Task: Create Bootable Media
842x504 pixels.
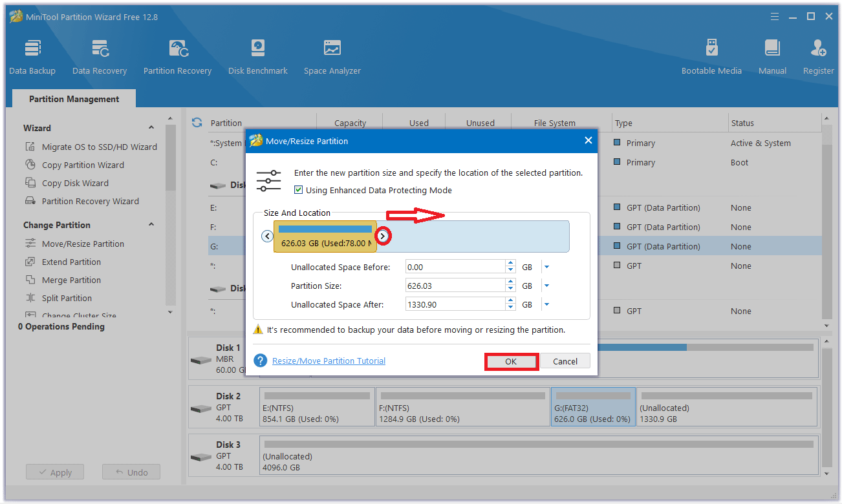Action: coord(711,57)
